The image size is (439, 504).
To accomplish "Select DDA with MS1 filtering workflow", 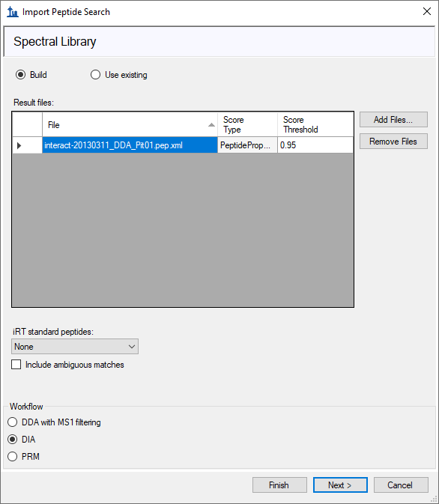I will coord(13,422).
